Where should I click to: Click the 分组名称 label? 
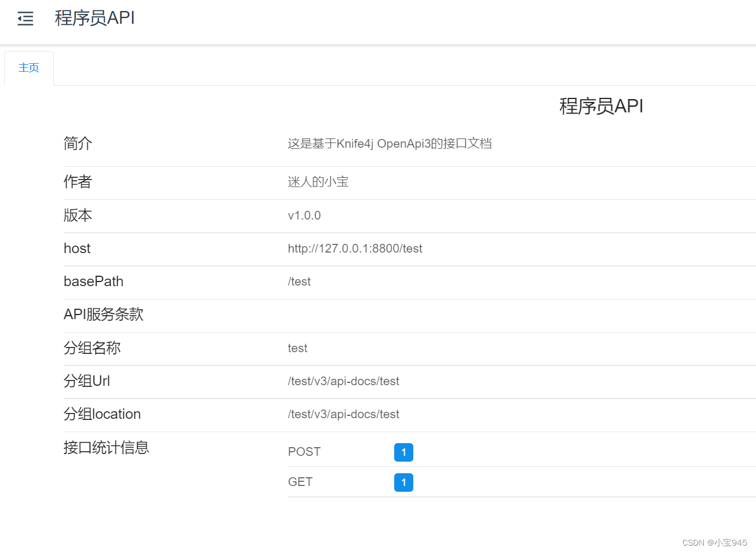tap(92, 348)
